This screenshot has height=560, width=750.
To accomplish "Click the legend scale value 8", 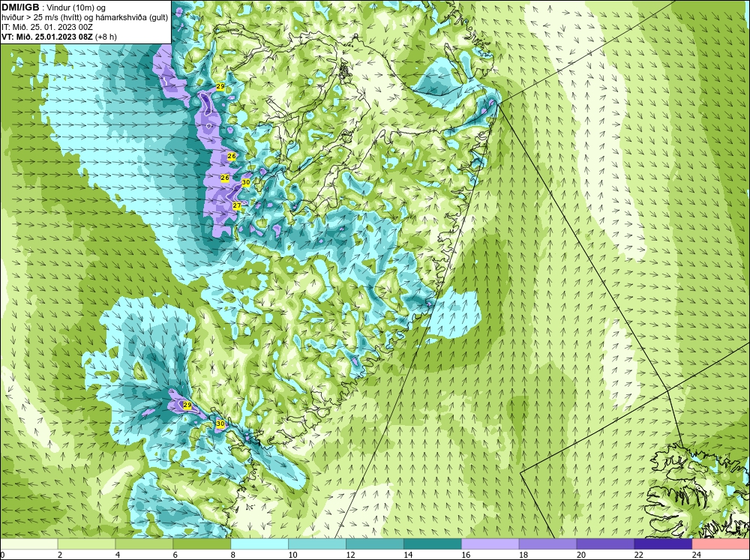I will (x=233, y=555).
